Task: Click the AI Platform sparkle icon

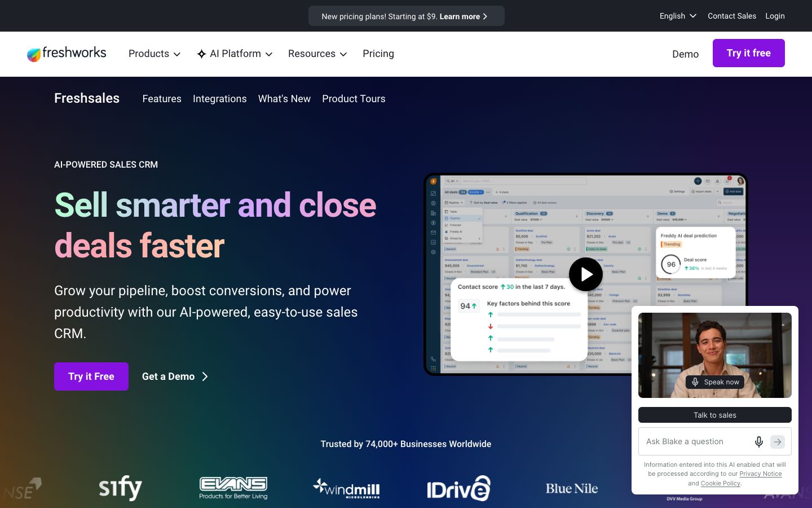Action: coord(201,54)
